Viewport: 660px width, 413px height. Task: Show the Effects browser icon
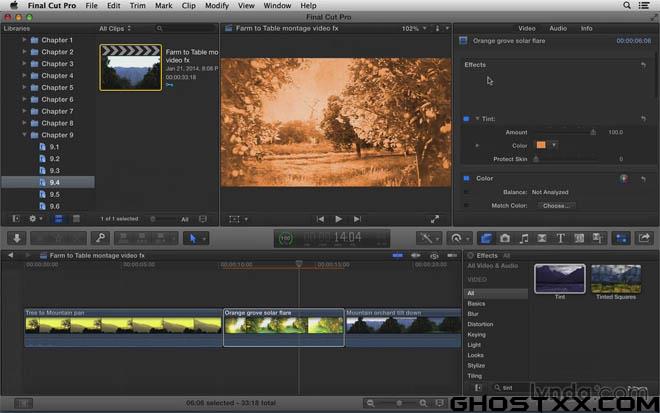pyautogui.click(x=486, y=238)
